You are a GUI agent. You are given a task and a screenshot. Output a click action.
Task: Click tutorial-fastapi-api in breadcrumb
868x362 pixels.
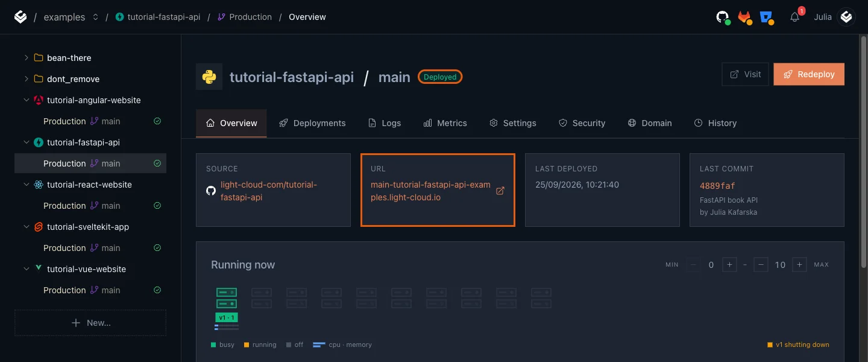tap(157, 17)
